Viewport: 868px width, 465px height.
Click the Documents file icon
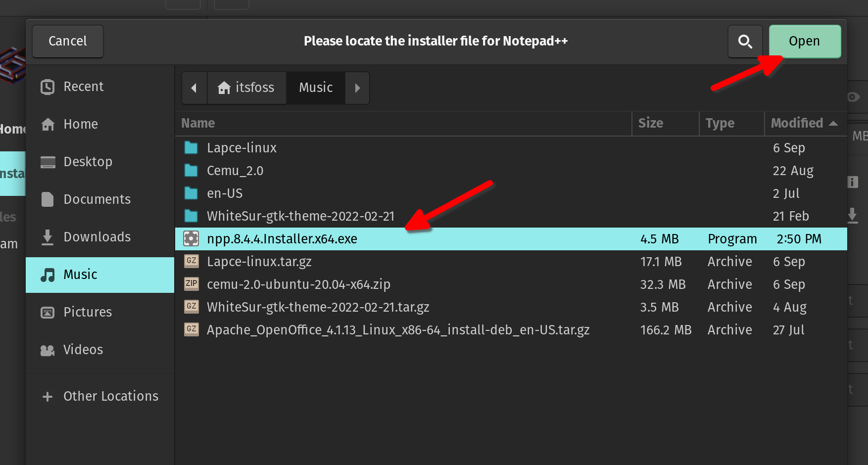tap(48, 199)
